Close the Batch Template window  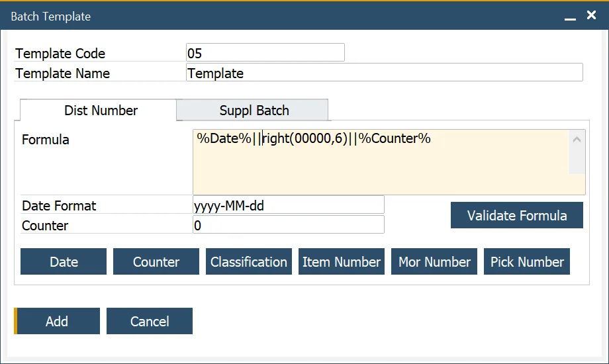tap(591, 16)
